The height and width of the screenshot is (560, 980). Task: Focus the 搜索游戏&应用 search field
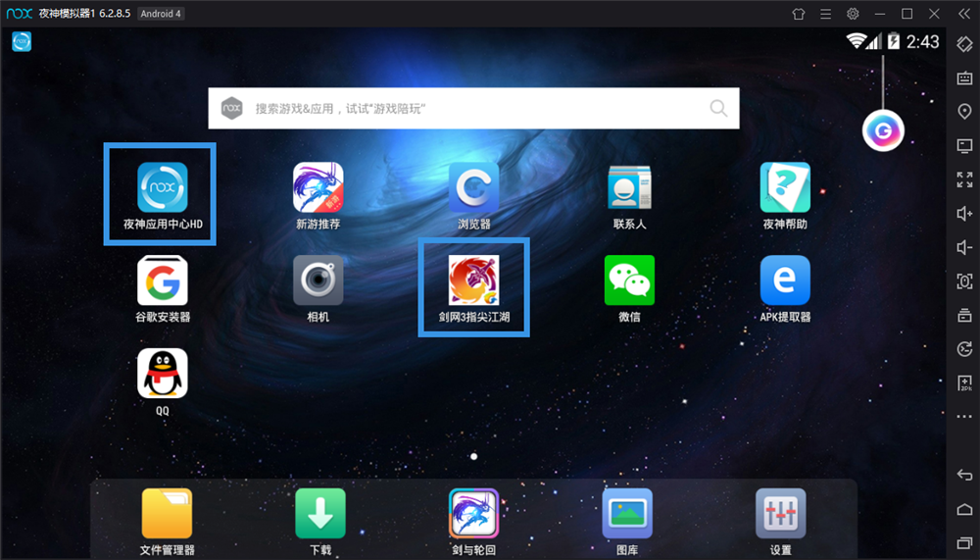click(x=473, y=108)
